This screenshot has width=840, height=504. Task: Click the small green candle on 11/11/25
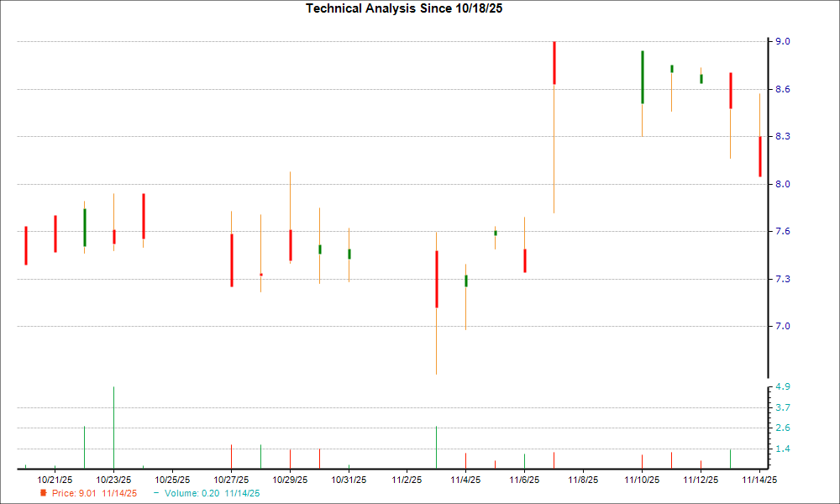coord(672,68)
